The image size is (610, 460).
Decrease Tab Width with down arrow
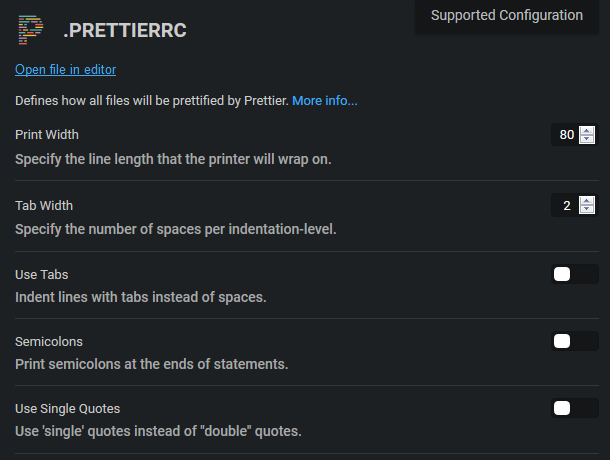click(x=587, y=210)
